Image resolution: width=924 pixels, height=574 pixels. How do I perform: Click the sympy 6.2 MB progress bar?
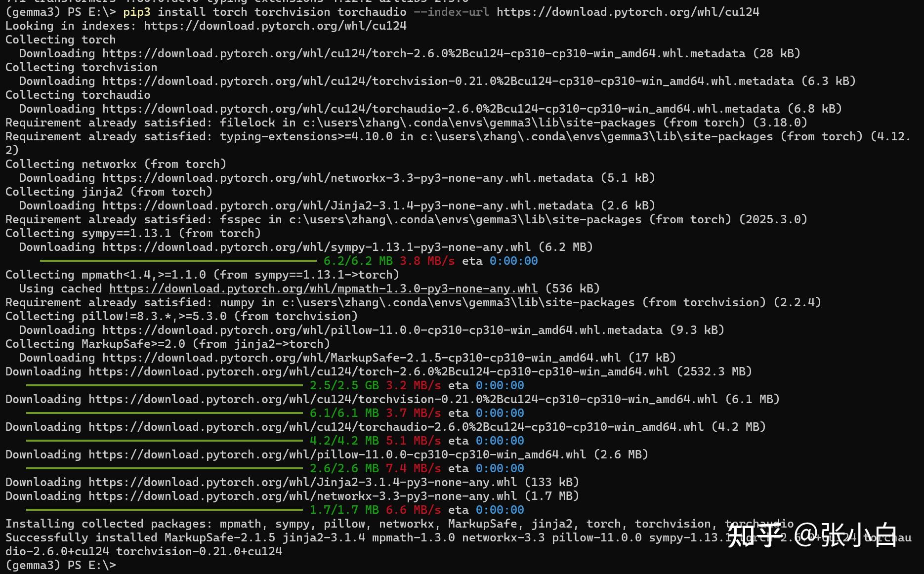[178, 260]
